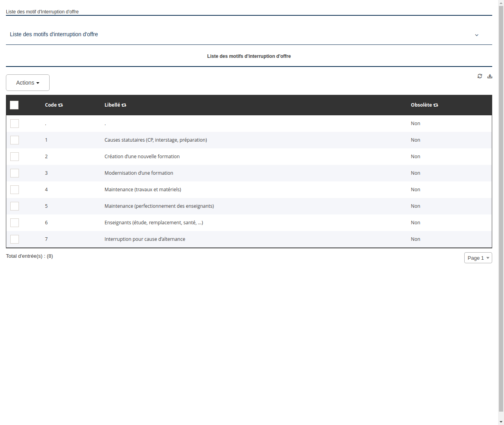Click the caret inside the Actions button

(x=38, y=83)
